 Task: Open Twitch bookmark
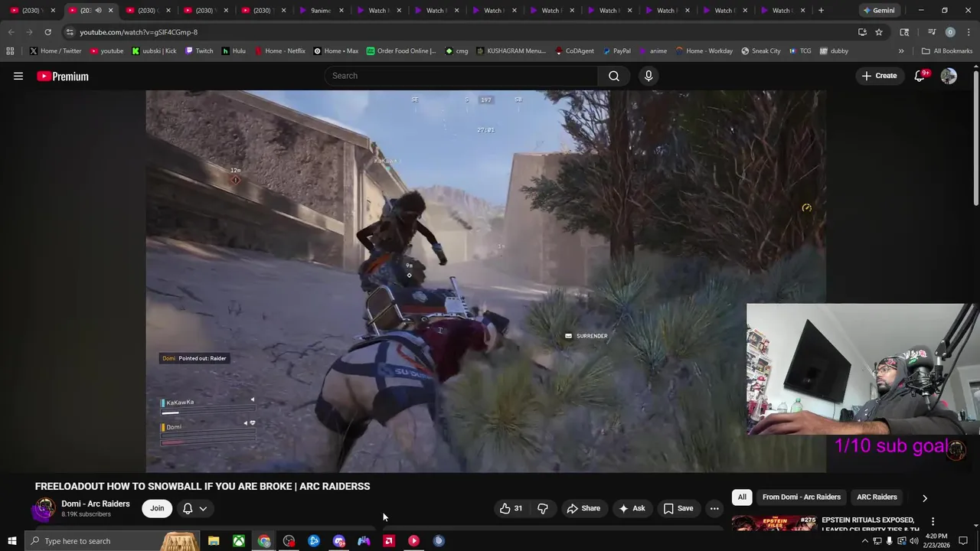[x=199, y=51]
